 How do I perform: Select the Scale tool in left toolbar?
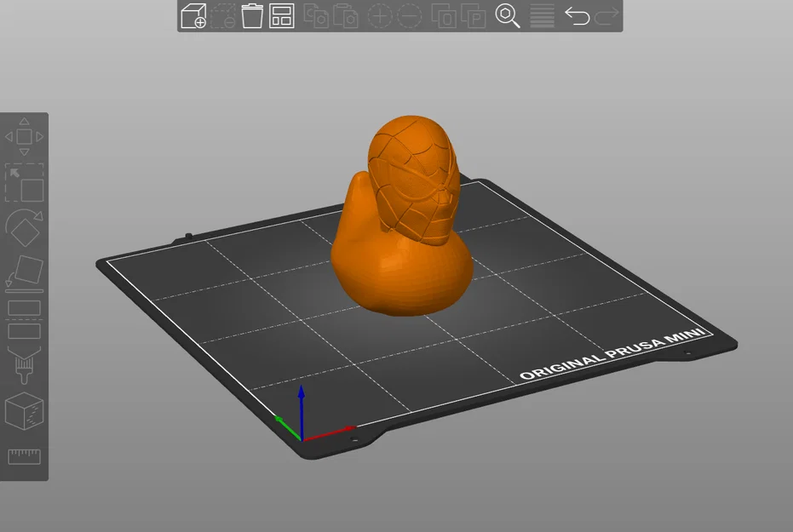tap(24, 182)
